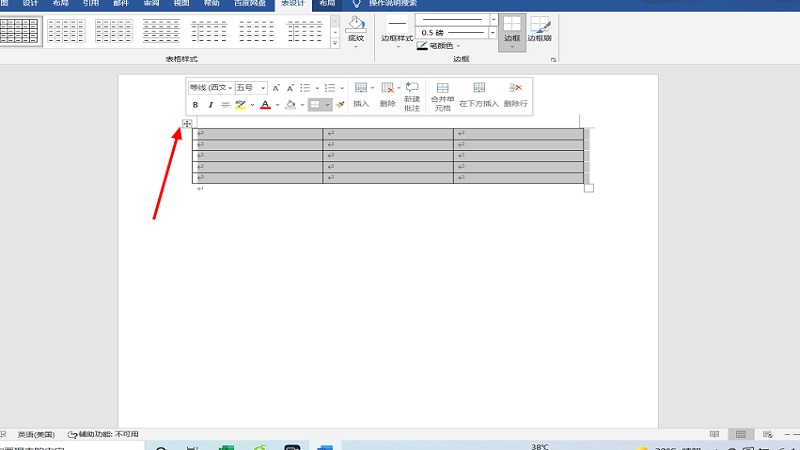Screen dimensions: 800x450
Task: Select the third table style thumbnail
Action: point(114,31)
